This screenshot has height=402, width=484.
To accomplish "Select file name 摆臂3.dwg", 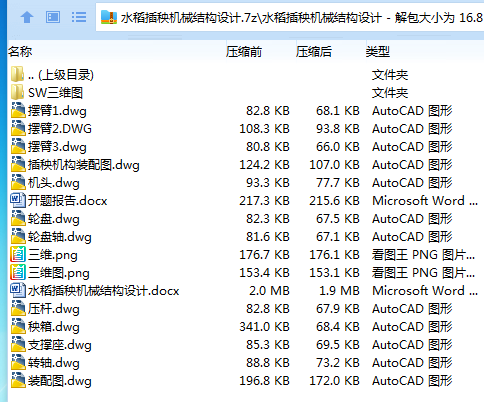I will point(57,147).
